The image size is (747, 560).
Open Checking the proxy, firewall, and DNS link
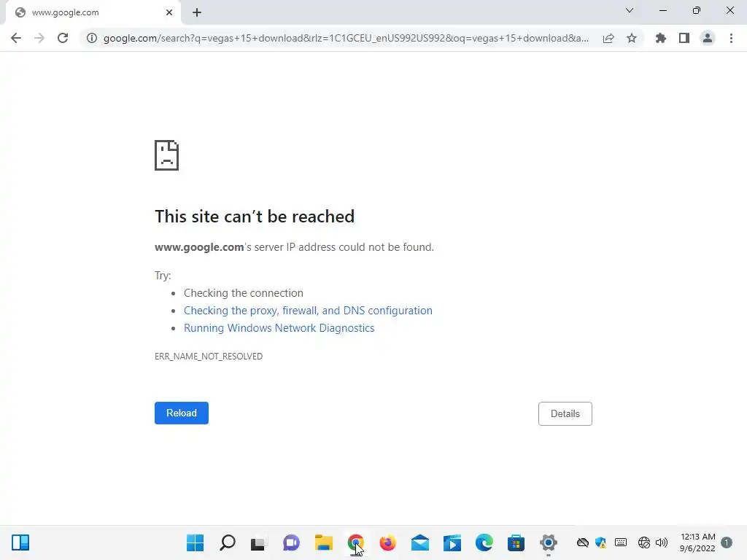(x=309, y=311)
